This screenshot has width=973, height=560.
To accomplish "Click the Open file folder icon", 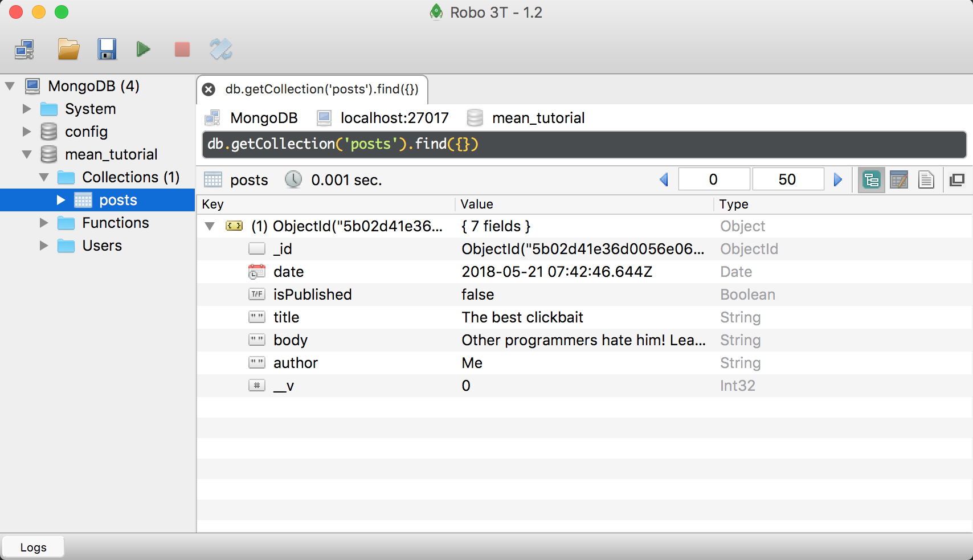I will coord(68,50).
